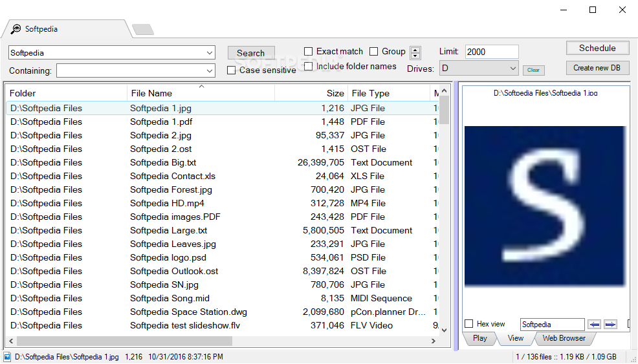The height and width of the screenshot is (364, 638).
Task: Click the Softpedia text field in preview panel
Action: (552, 324)
